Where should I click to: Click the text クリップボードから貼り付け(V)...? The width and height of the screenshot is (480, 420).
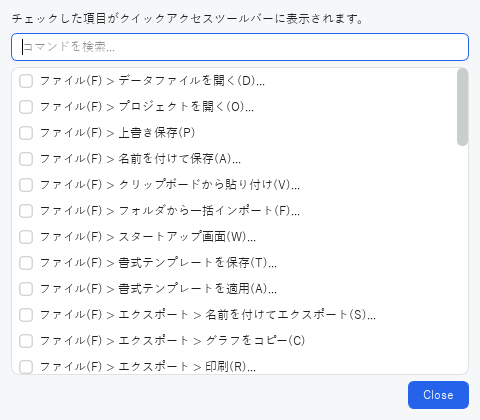pos(209,185)
